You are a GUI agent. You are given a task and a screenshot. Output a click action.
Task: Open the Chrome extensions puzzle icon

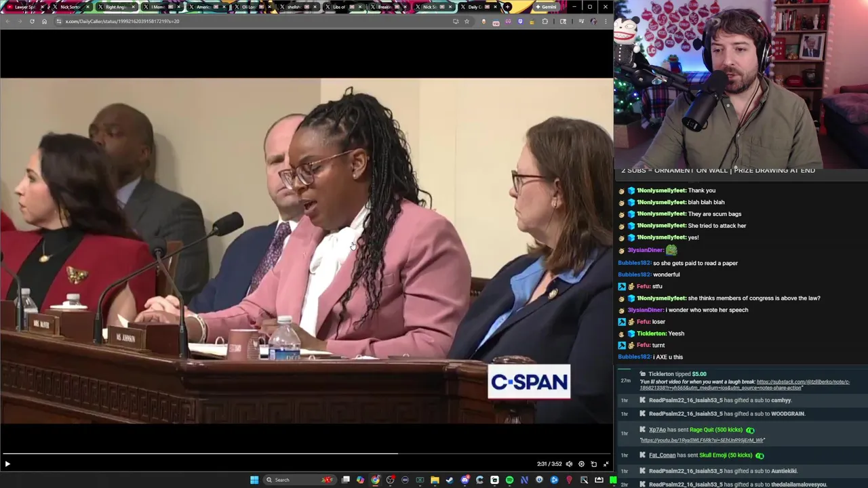tap(545, 21)
